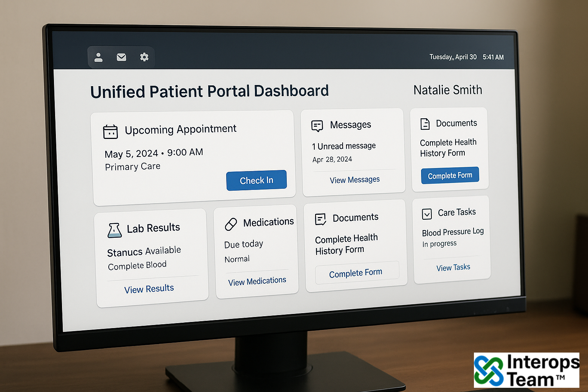Click the time "5:41 AM"
Screen dimensions: 588x392
click(x=493, y=57)
